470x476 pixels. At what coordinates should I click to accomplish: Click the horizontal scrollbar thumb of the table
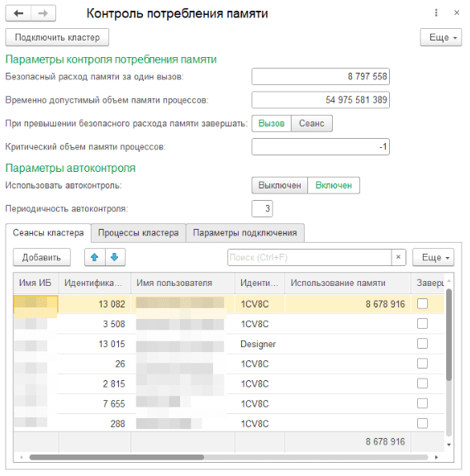[116, 457]
